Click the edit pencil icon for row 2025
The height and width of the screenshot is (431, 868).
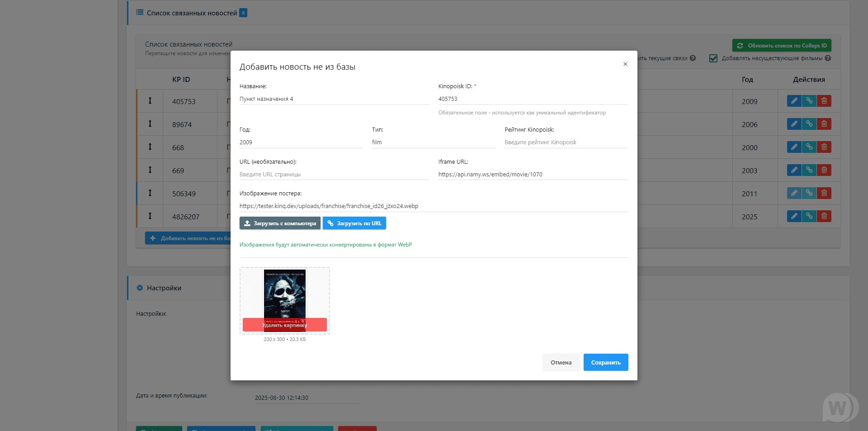[x=794, y=216]
